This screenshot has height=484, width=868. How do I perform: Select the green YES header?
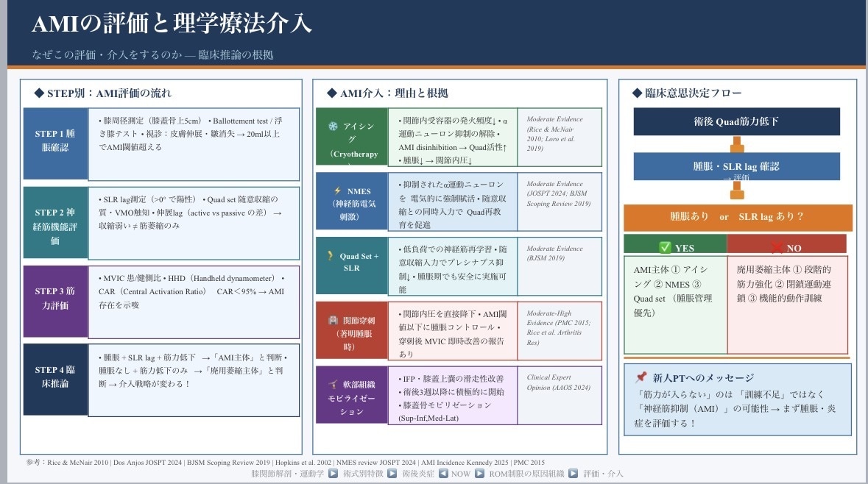coord(675,244)
